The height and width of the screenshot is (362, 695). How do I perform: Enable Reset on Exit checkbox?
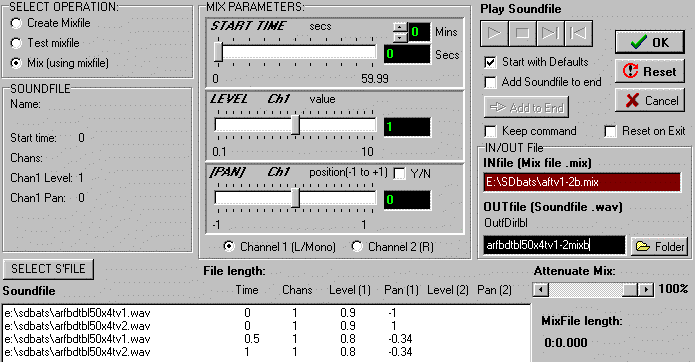click(610, 131)
